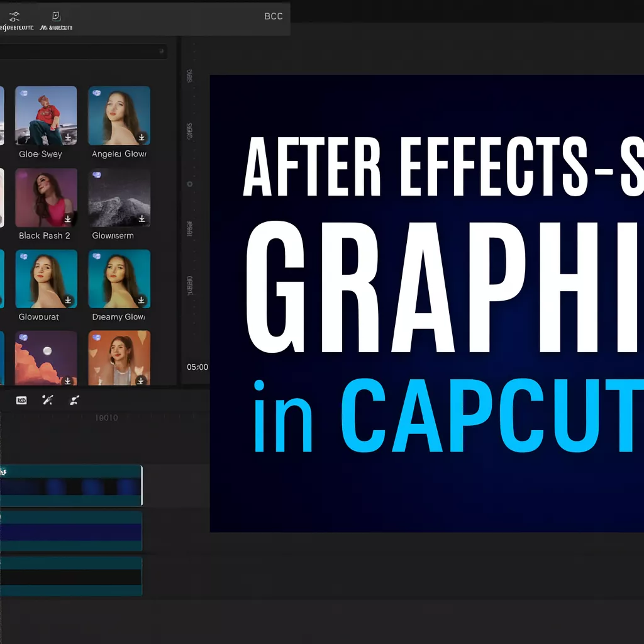Select the Dreamy Glow effect thumbnail
This screenshot has height=644, width=644.
point(119,279)
